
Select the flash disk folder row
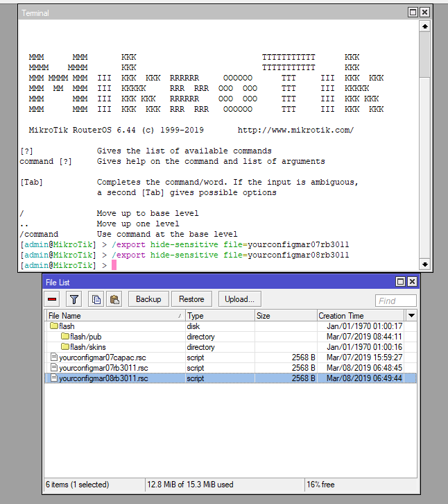click(x=230, y=326)
